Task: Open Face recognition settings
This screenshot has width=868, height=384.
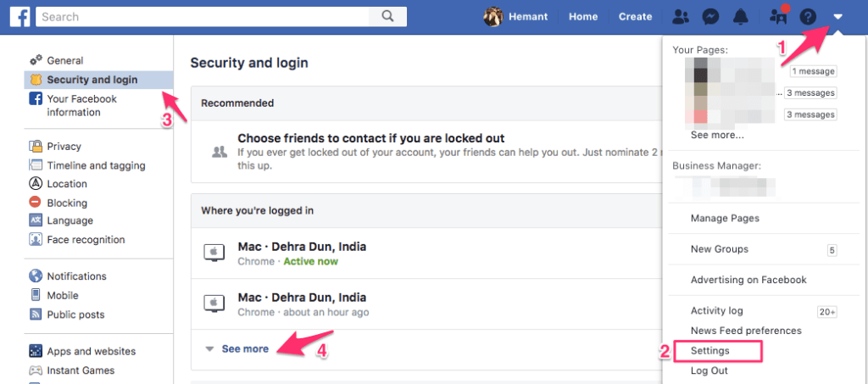Action: coord(86,240)
